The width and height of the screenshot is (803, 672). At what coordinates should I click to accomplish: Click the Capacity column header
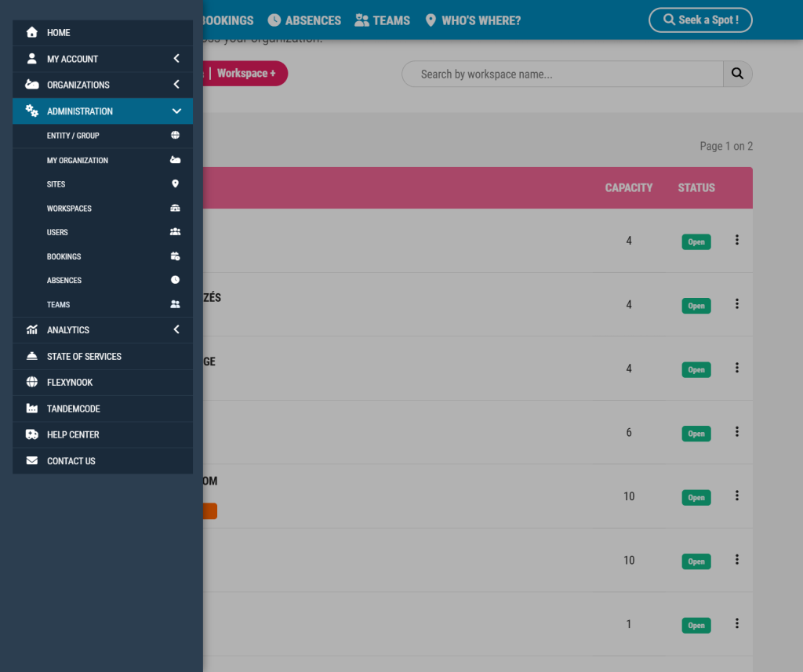tap(628, 187)
